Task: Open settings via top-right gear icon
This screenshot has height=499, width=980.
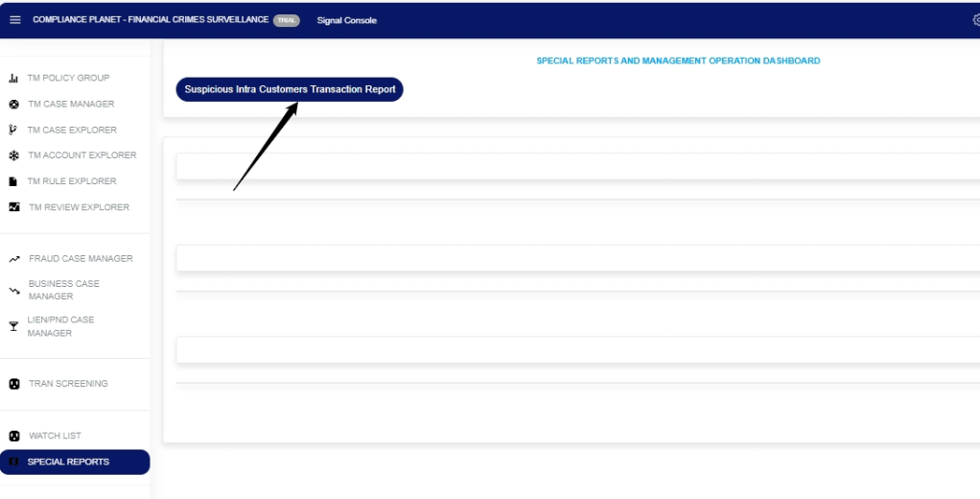Action: (975, 20)
